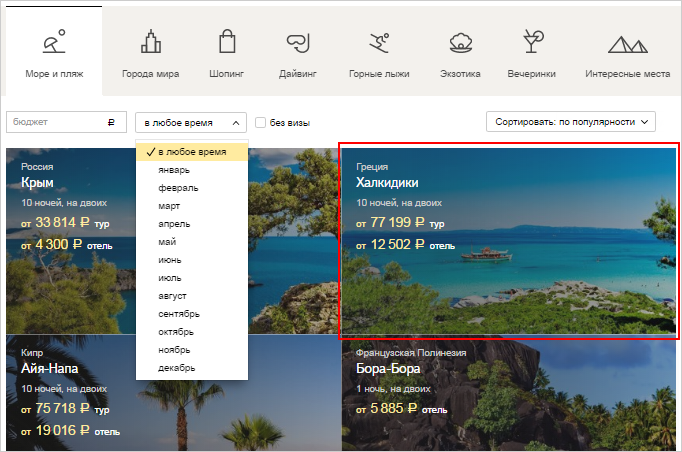This screenshot has height=452, width=682.
Task: Click the Халкидики tour price от 77 199 ₽
Action: (400, 223)
